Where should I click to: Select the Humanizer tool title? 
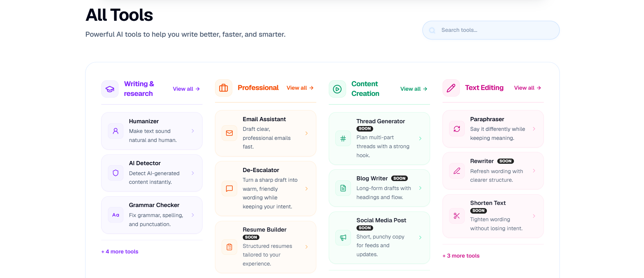(144, 121)
